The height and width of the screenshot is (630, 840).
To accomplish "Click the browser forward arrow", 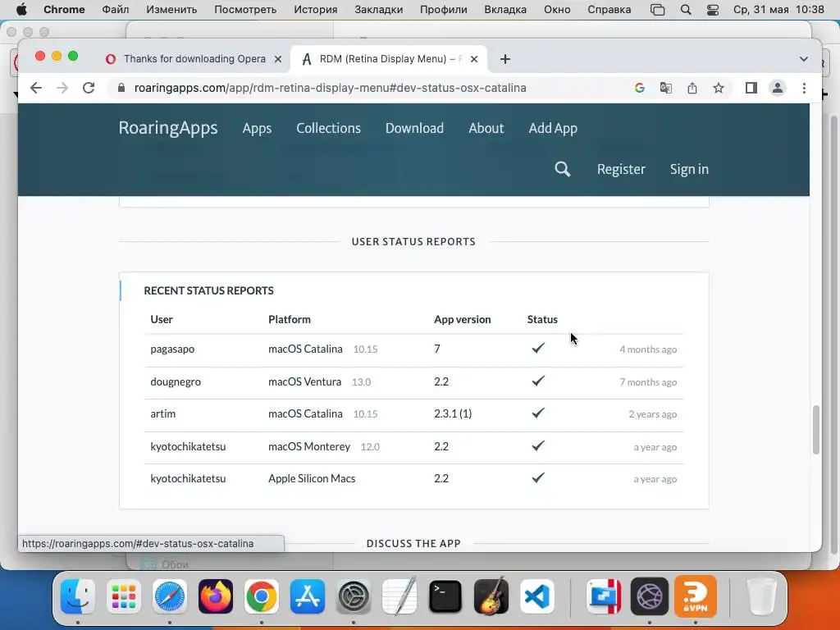I will pyautogui.click(x=62, y=88).
